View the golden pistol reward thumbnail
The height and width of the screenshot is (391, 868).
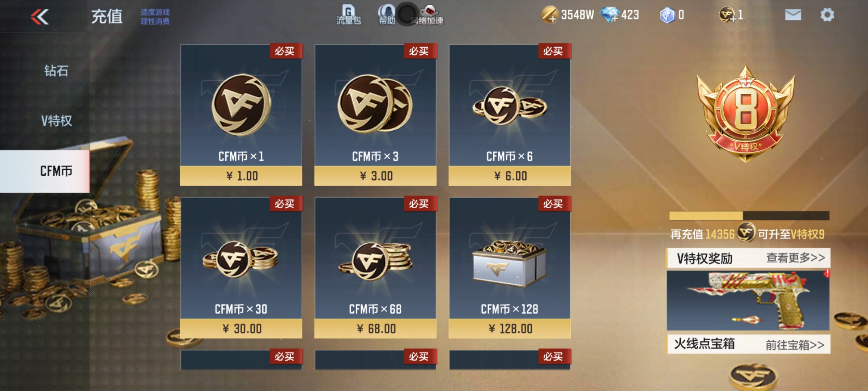748,300
